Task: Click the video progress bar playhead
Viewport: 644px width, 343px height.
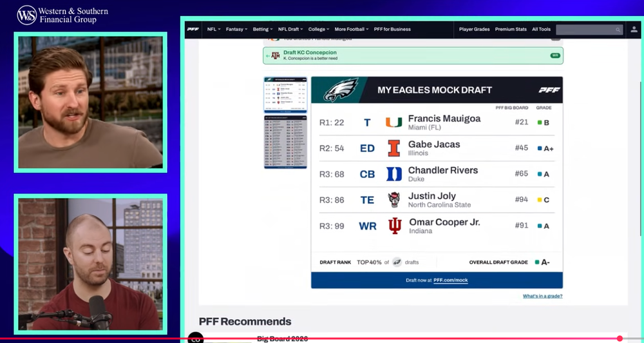Action: (x=620, y=338)
